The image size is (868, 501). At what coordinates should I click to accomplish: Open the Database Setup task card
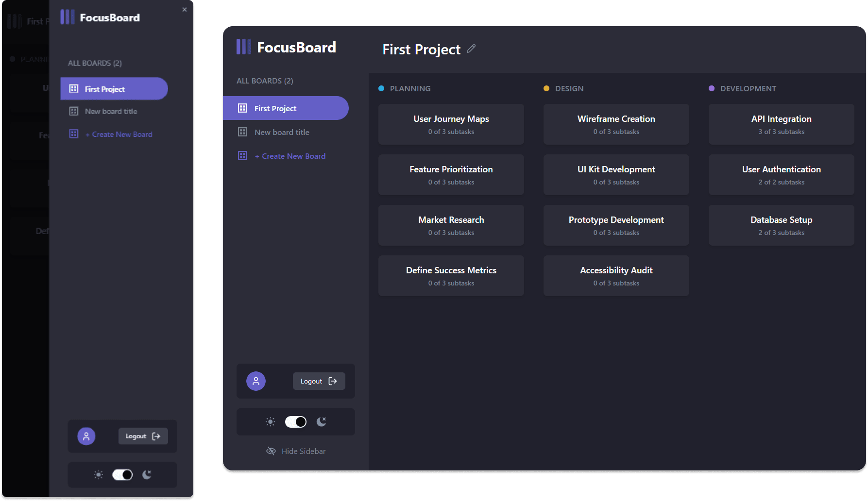tap(782, 225)
